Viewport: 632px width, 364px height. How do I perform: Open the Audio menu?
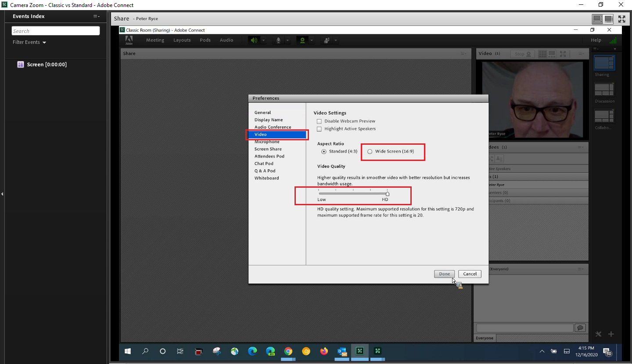coord(226,40)
